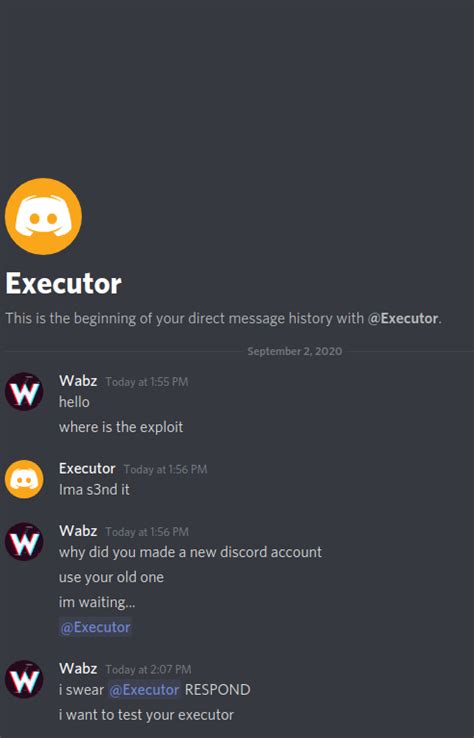
Task: Click the bold @Executor in the intro text
Action: point(403,319)
